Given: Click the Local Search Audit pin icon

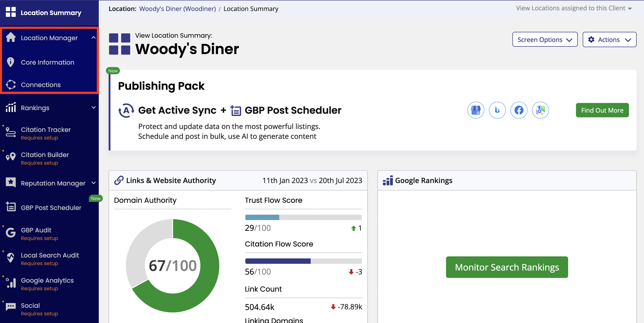Looking at the screenshot, I should (x=11, y=258).
